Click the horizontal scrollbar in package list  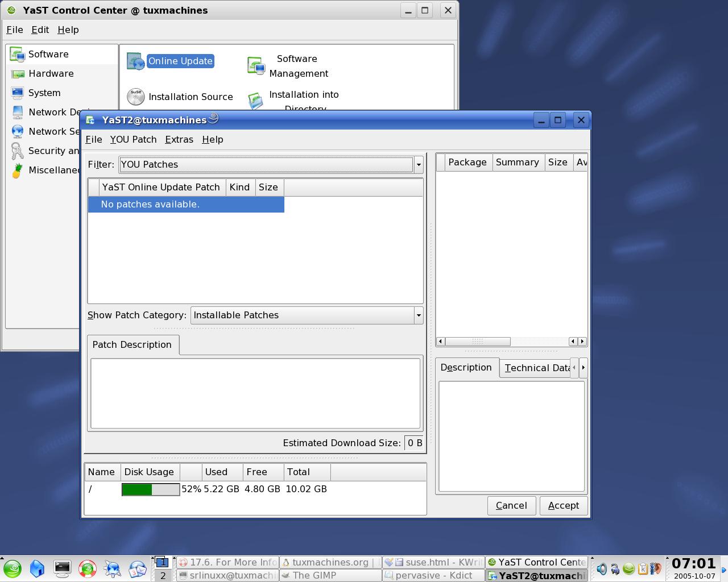click(478, 342)
